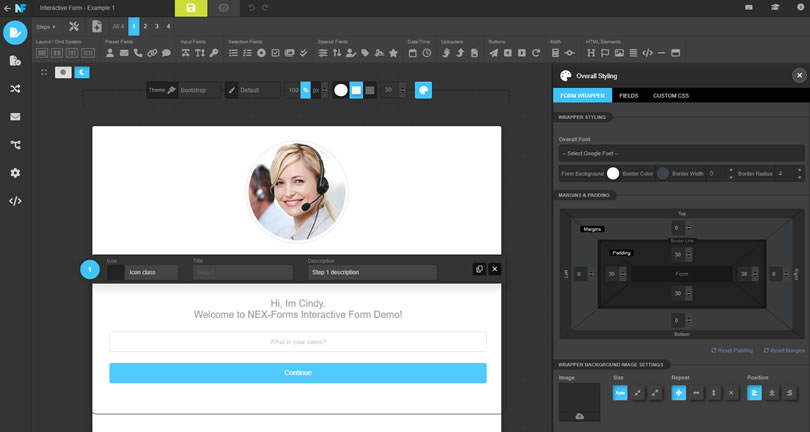Switch to the Fields styling tab

[x=629, y=96]
